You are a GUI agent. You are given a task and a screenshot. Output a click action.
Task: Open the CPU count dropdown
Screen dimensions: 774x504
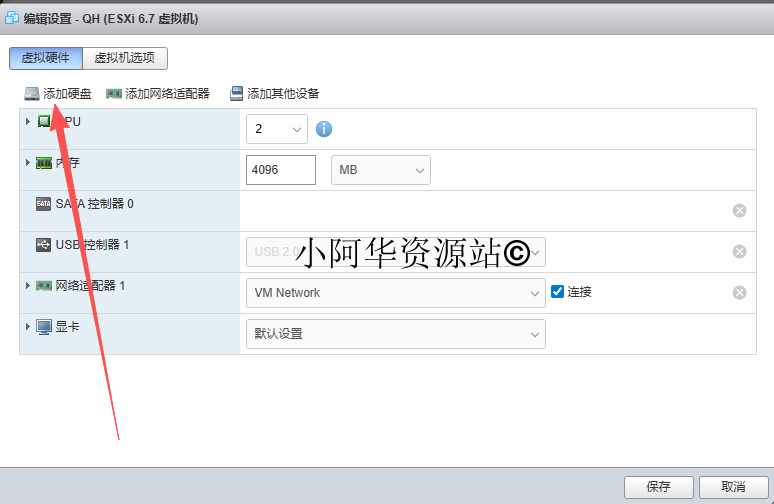click(x=277, y=129)
